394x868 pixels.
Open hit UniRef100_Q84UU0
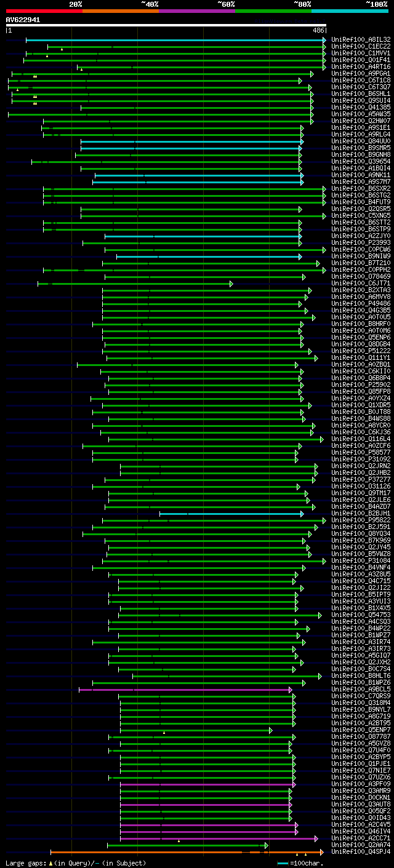pyautogui.click(x=361, y=141)
